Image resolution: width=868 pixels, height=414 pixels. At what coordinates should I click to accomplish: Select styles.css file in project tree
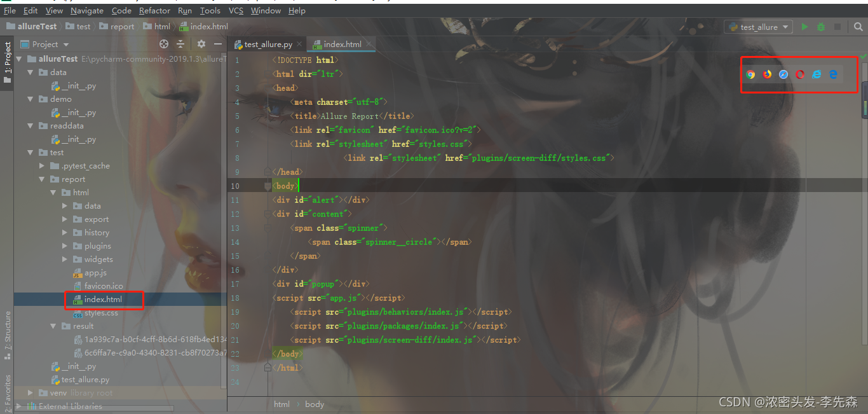coord(95,313)
